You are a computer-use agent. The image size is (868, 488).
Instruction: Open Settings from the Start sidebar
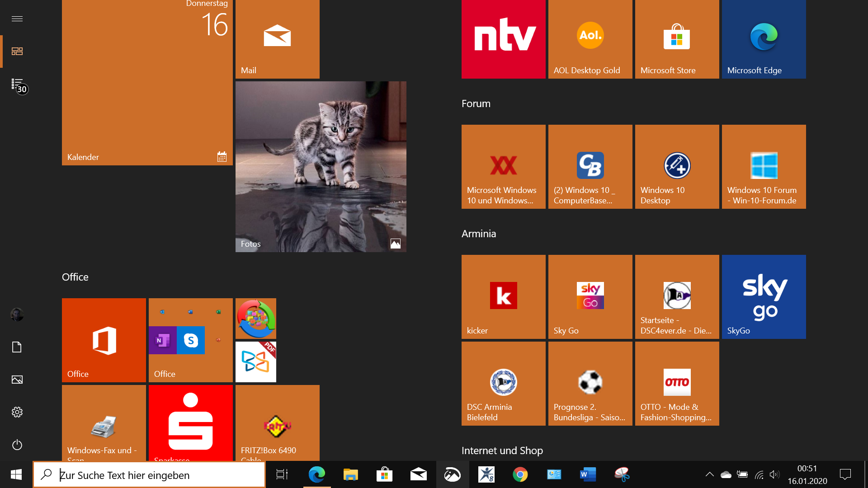(17, 412)
